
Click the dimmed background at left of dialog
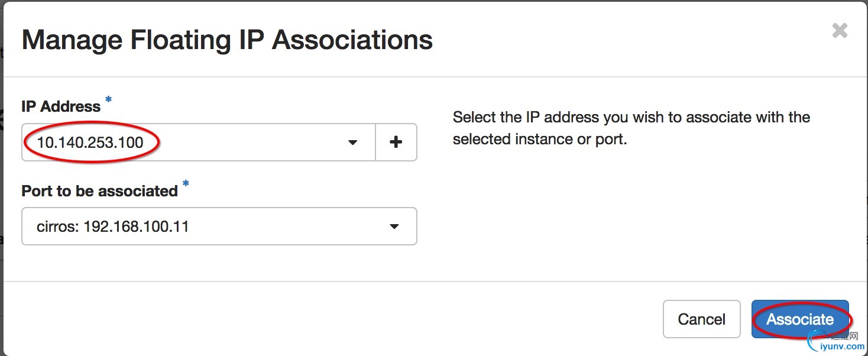[2, 177]
